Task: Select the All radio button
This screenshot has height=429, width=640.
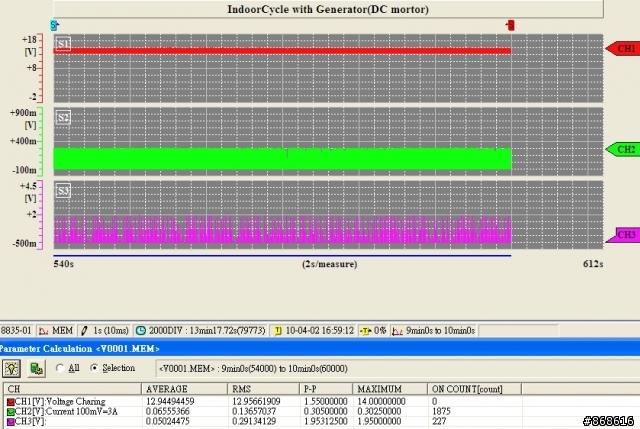Action: [x=60, y=368]
